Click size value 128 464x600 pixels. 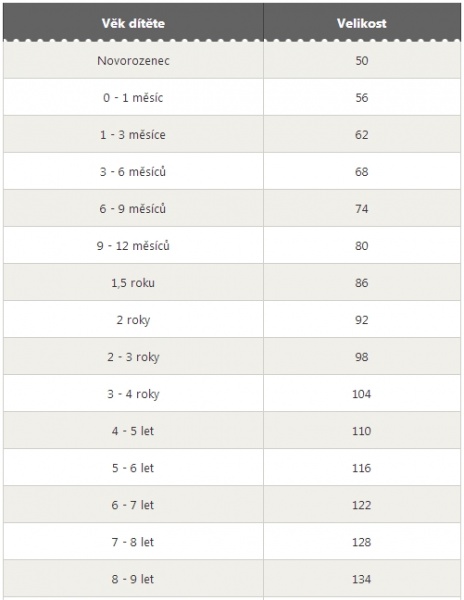361,542
